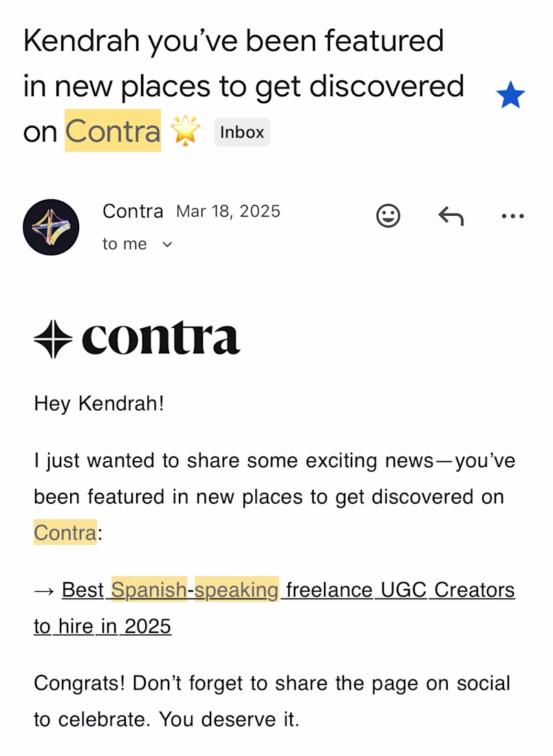Click the contra wordmark in email body
This screenshot has height=756, width=553.
pyautogui.click(x=161, y=339)
